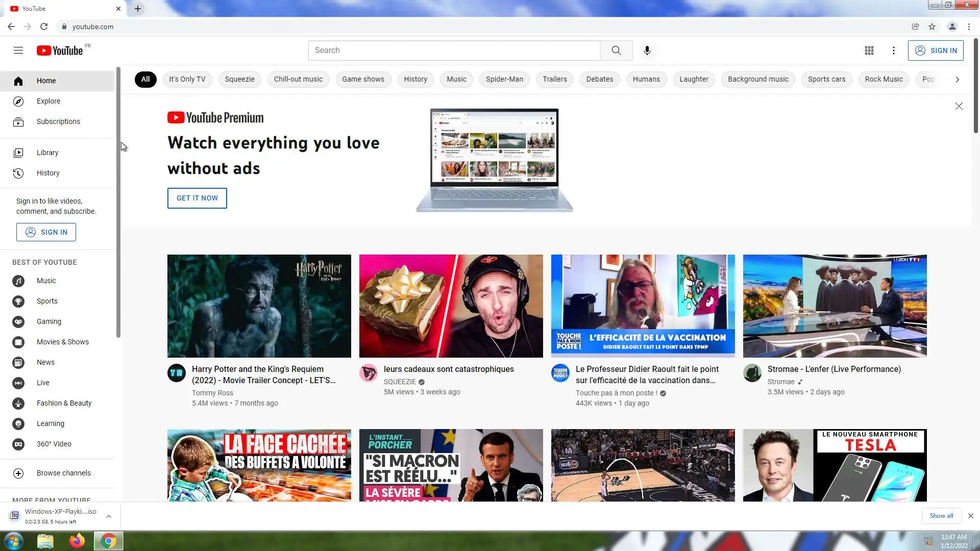Open History in the sidebar

48,173
